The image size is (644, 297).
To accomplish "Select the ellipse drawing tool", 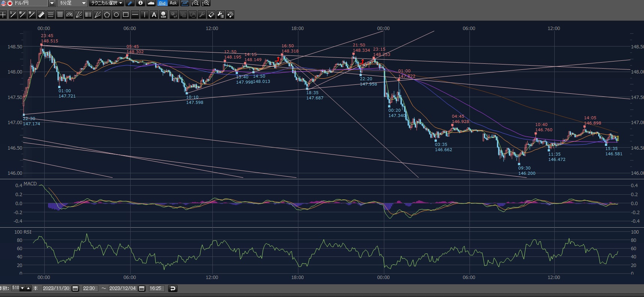I will [116, 15].
